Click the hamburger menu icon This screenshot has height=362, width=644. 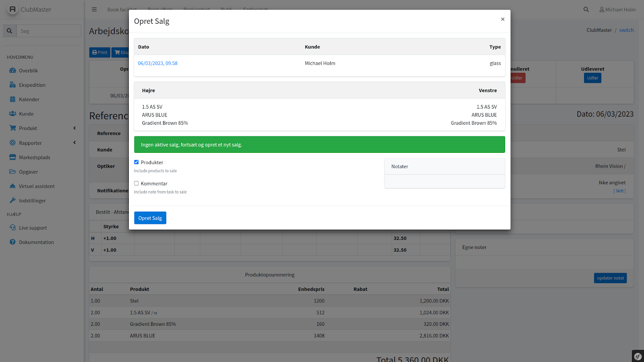click(94, 10)
